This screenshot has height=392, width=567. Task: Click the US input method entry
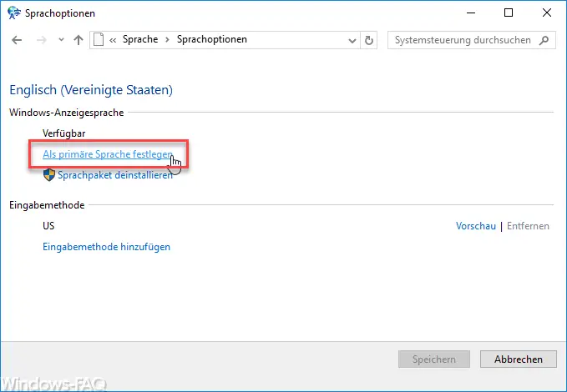48,226
